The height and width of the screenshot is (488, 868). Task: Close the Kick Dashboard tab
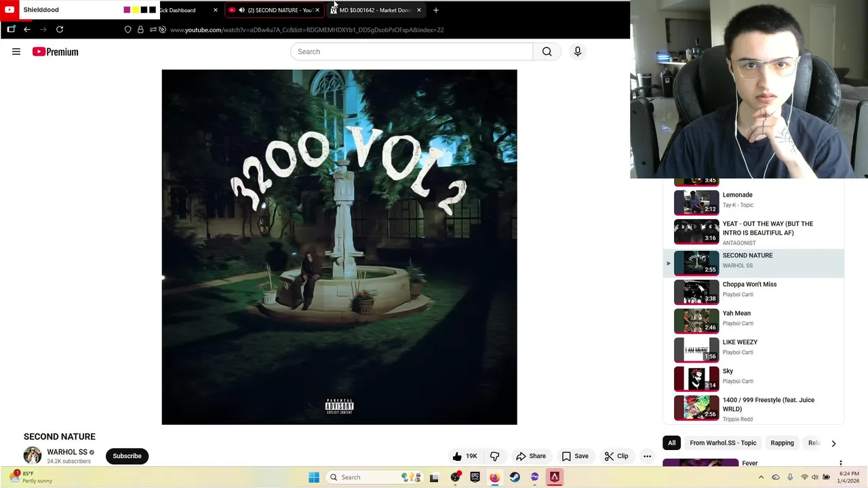tap(216, 10)
